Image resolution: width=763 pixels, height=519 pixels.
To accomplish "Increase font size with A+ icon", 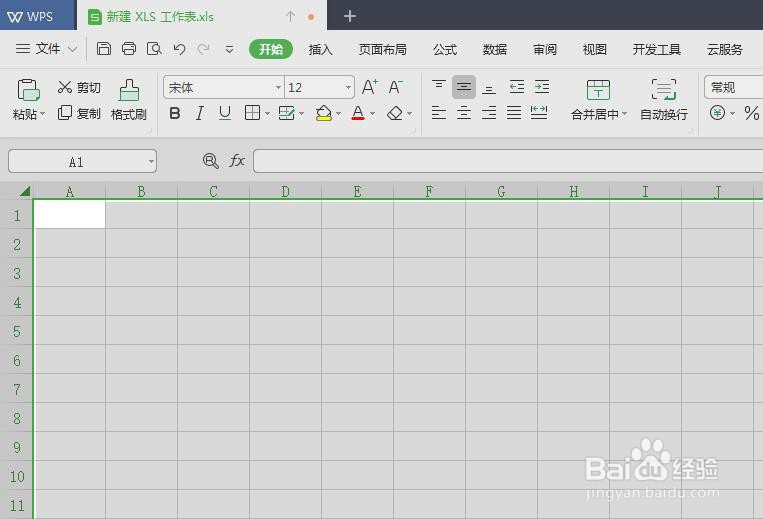I will (x=370, y=88).
